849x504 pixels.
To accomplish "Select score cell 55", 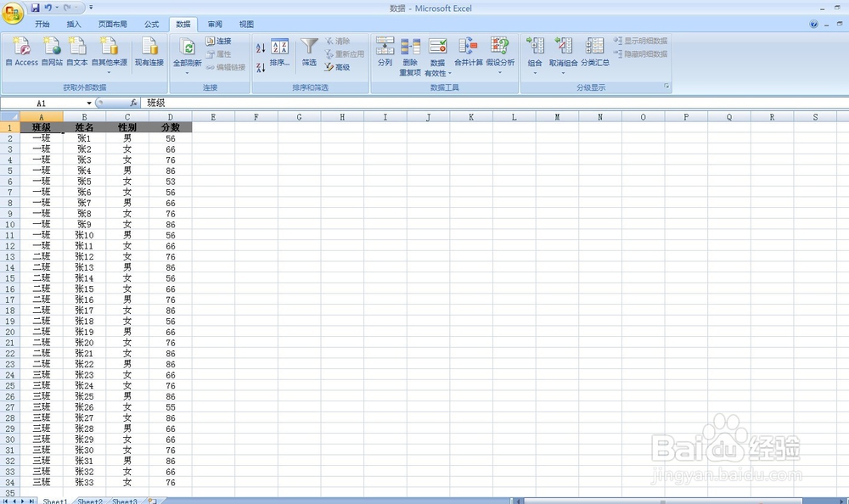I will (171, 407).
